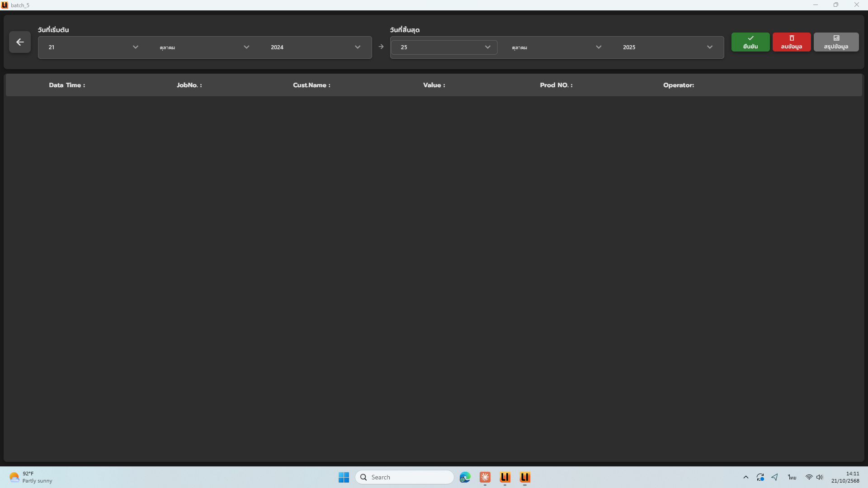This screenshot has height=488, width=868.
Task: Click the red delete data button
Action: pyautogui.click(x=791, y=42)
